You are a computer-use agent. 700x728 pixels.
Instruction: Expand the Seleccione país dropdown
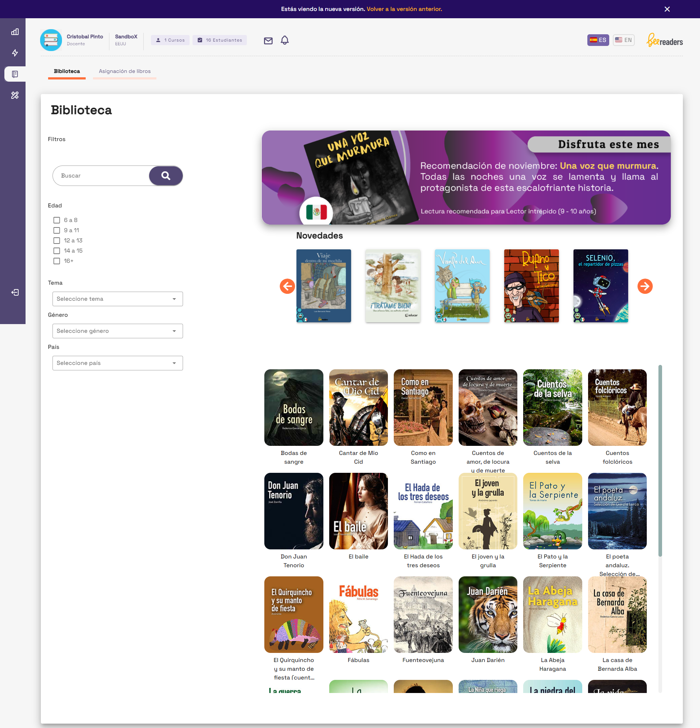click(x=117, y=363)
